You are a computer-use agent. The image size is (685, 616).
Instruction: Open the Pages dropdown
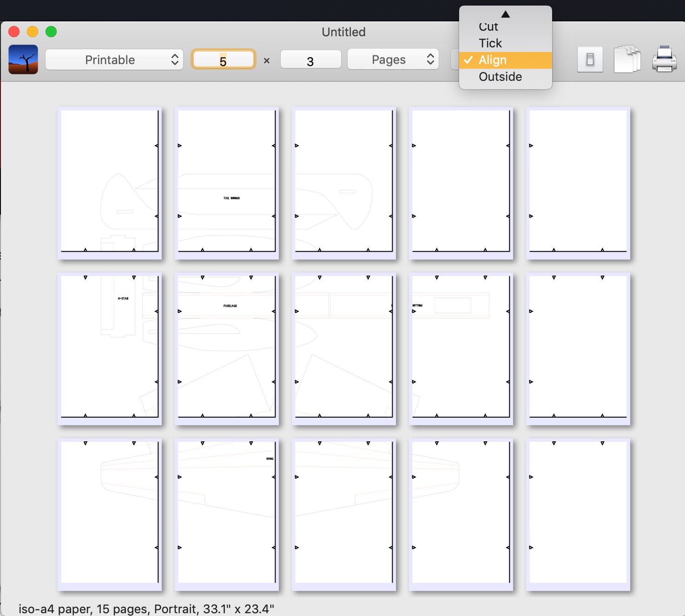393,59
